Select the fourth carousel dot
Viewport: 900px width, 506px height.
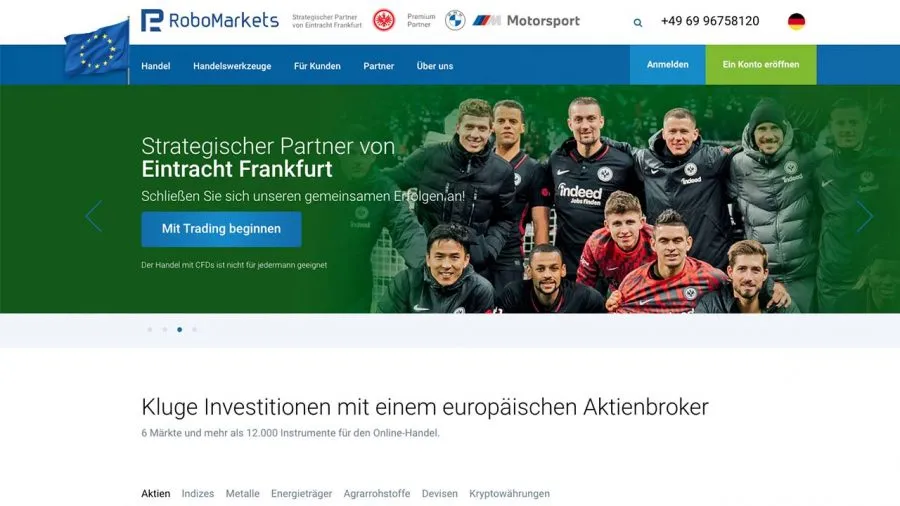pos(195,330)
